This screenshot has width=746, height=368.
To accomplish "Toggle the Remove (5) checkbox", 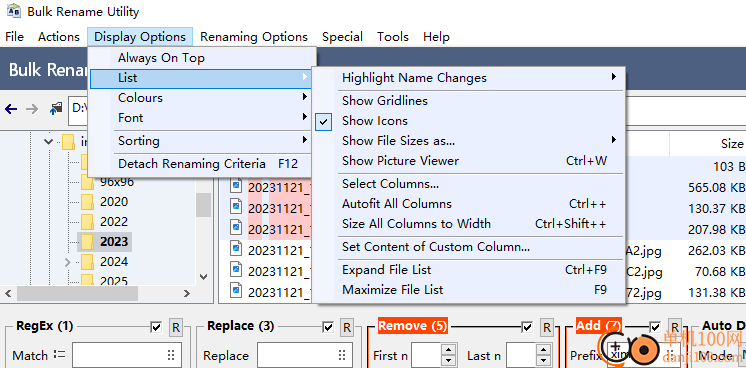I will coord(527,327).
